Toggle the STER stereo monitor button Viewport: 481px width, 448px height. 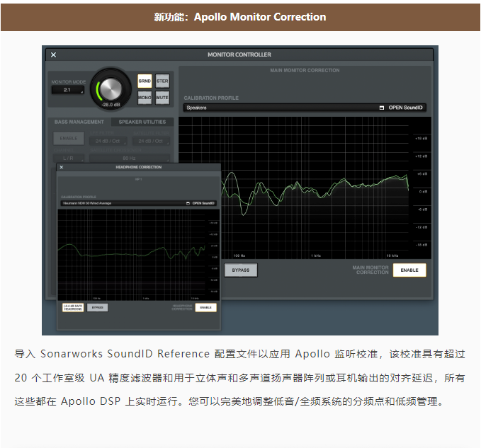[x=162, y=81]
